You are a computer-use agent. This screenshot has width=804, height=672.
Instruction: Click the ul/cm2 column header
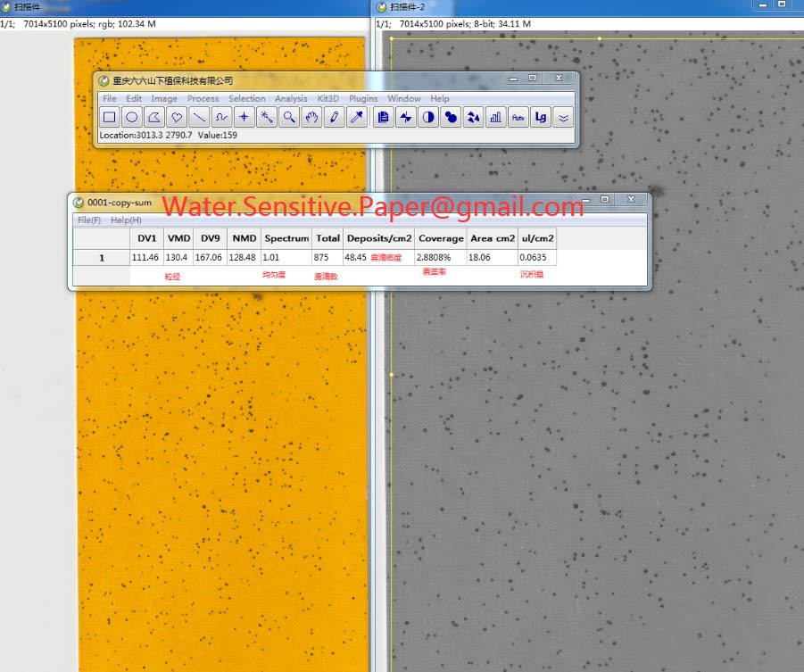537,238
